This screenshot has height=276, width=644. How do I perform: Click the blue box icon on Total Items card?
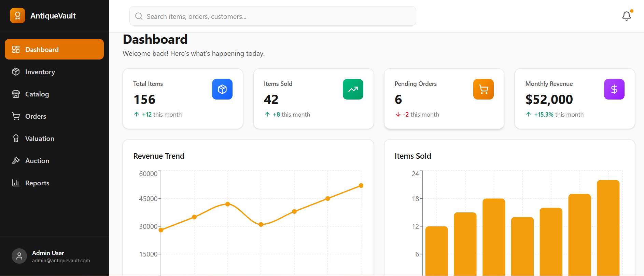(x=222, y=89)
